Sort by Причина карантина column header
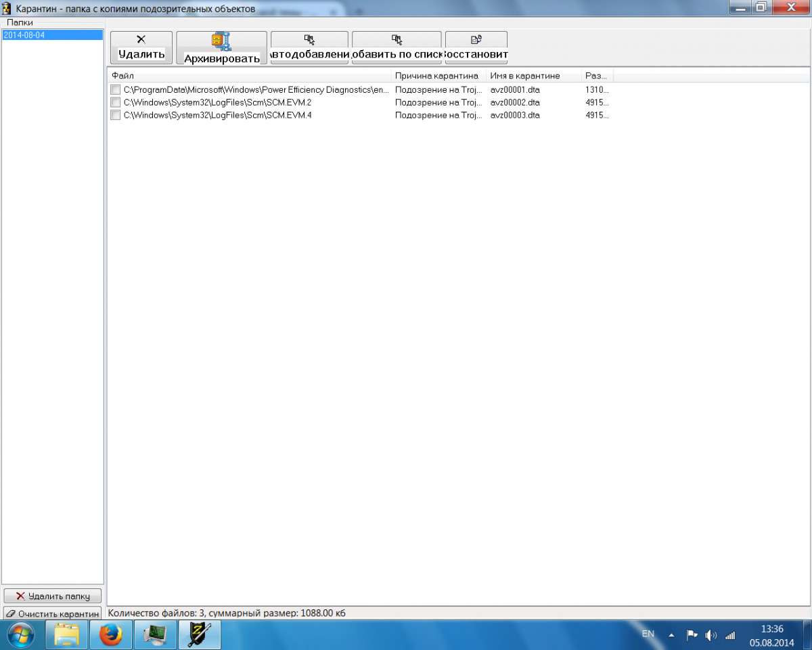The image size is (812, 650). click(x=439, y=76)
